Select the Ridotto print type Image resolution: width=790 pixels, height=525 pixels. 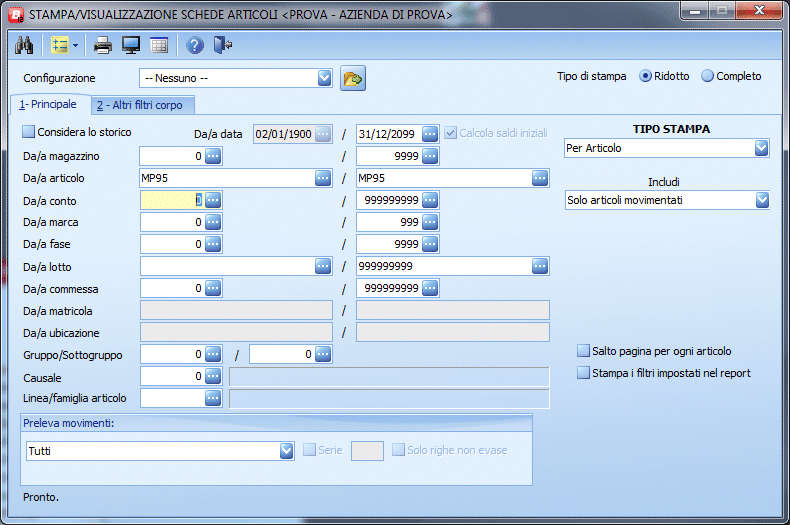tap(645, 76)
